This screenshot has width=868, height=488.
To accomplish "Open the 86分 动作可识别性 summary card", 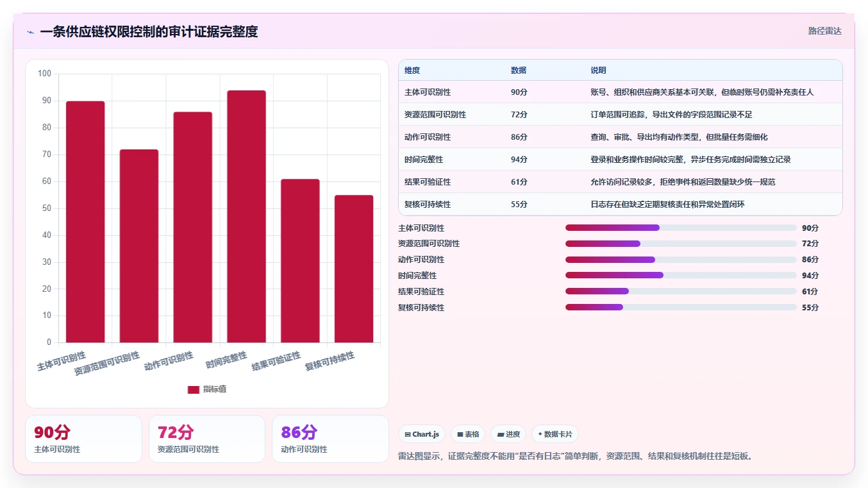I will (330, 439).
